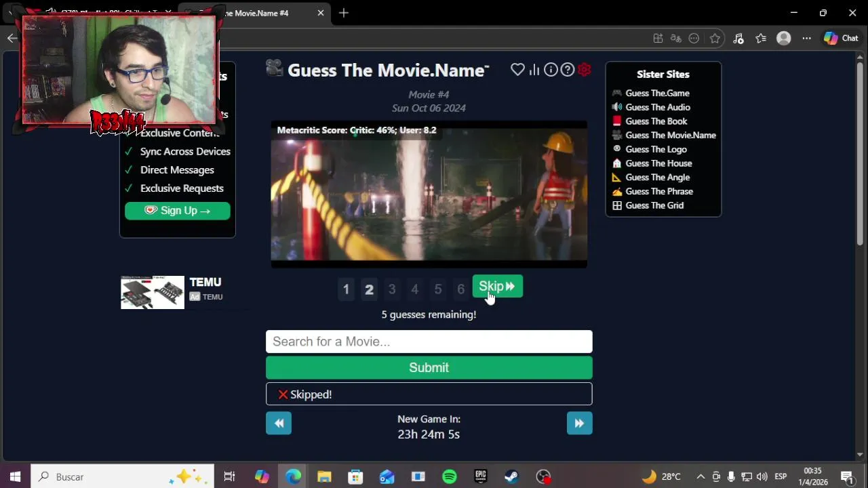The height and width of the screenshot is (488, 868).
Task: Go to previous game with rewind button
Action: click(x=279, y=424)
